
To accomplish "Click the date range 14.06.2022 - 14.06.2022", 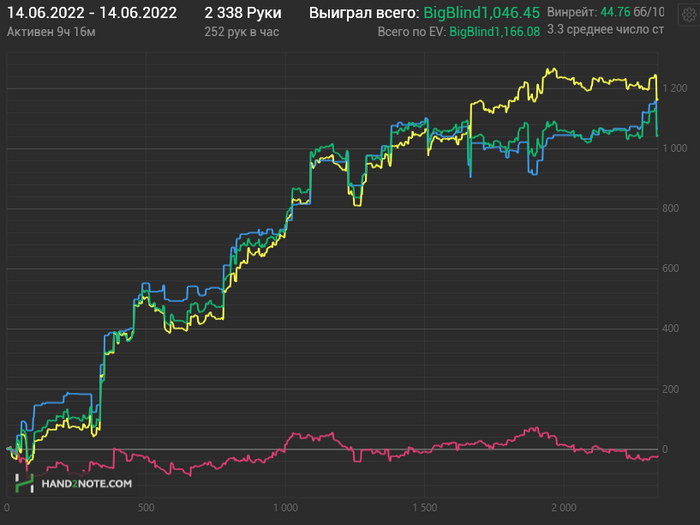I will pos(92,13).
